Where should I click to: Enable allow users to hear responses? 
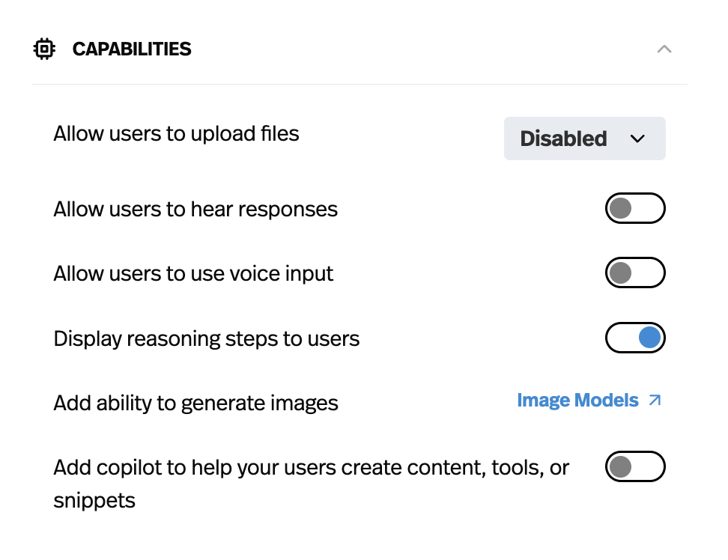635,208
